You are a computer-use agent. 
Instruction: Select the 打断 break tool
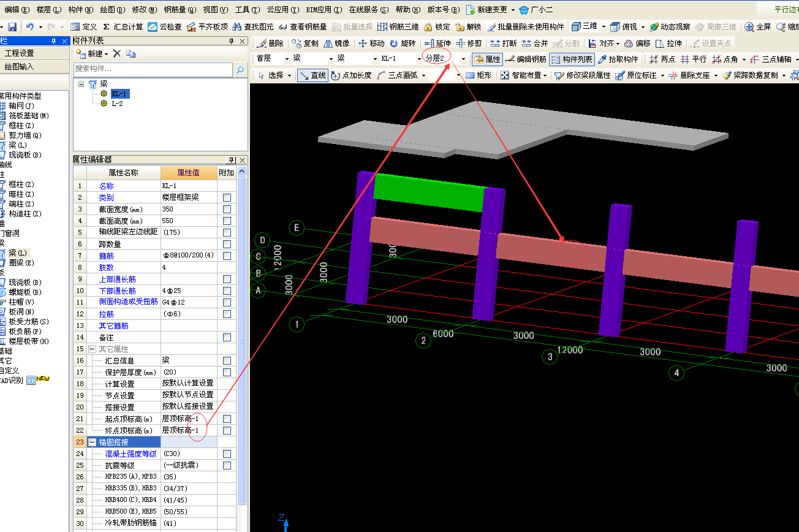(504, 44)
